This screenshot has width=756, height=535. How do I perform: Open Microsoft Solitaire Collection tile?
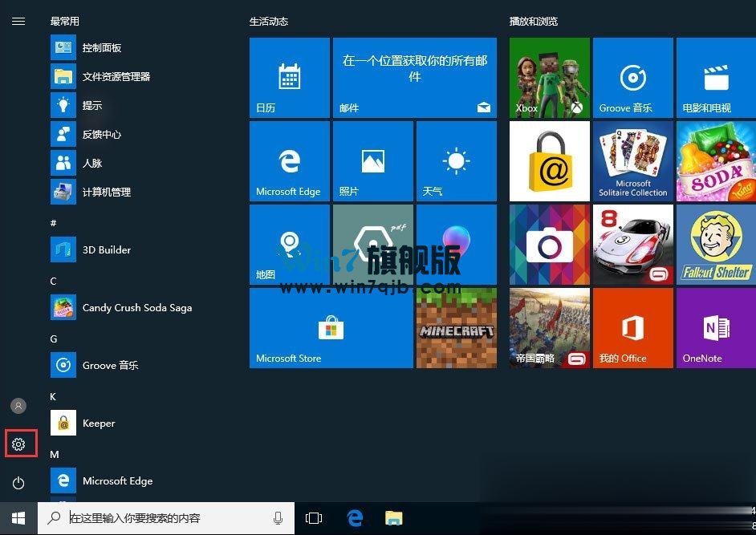633,161
